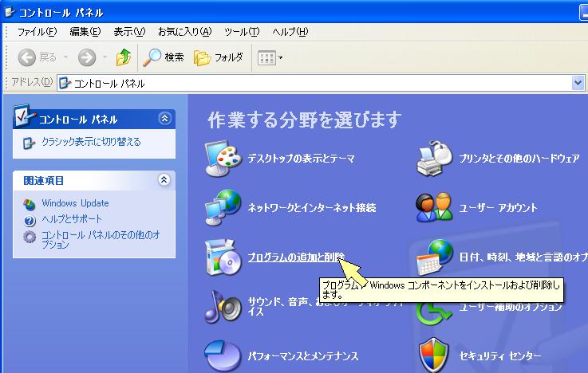Click the classic view switch icon
Image resolution: width=588 pixels, height=373 pixels.
pyautogui.click(x=29, y=143)
